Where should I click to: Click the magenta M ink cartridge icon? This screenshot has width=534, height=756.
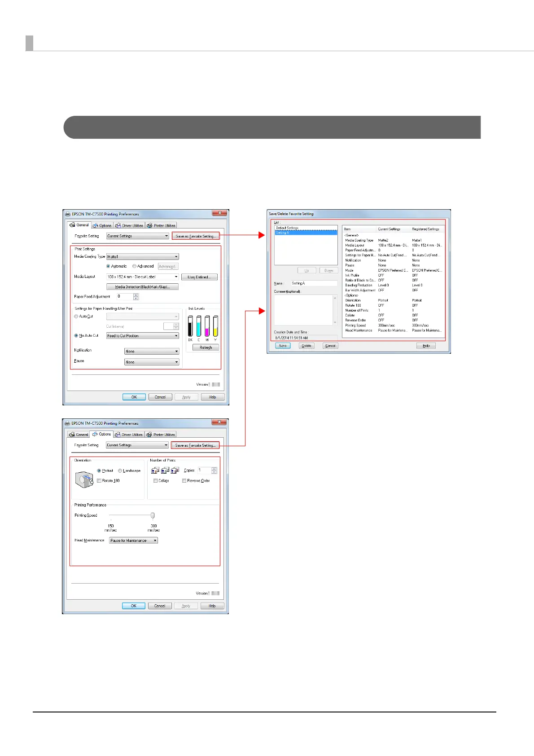pos(207,326)
